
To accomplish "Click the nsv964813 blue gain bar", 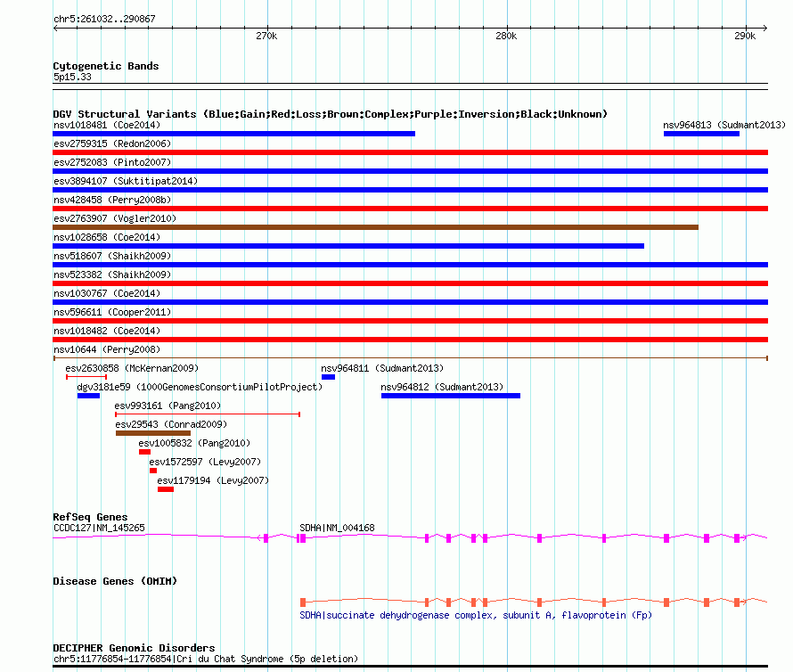I will [x=701, y=134].
